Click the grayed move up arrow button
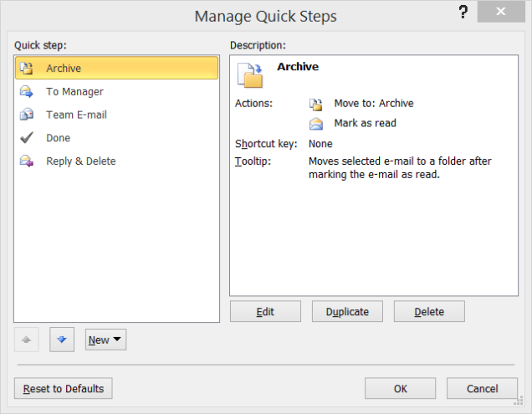The width and height of the screenshot is (532, 414). pyautogui.click(x=27, y=340)
